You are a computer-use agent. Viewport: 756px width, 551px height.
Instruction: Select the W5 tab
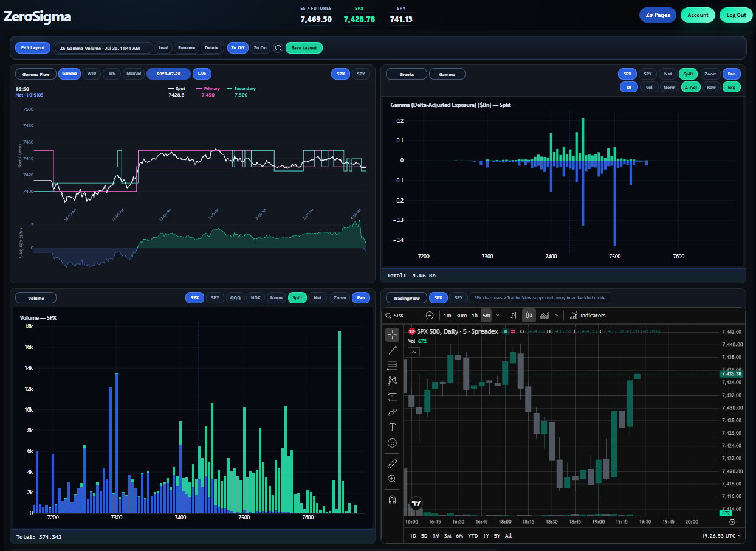click(111, 74)
